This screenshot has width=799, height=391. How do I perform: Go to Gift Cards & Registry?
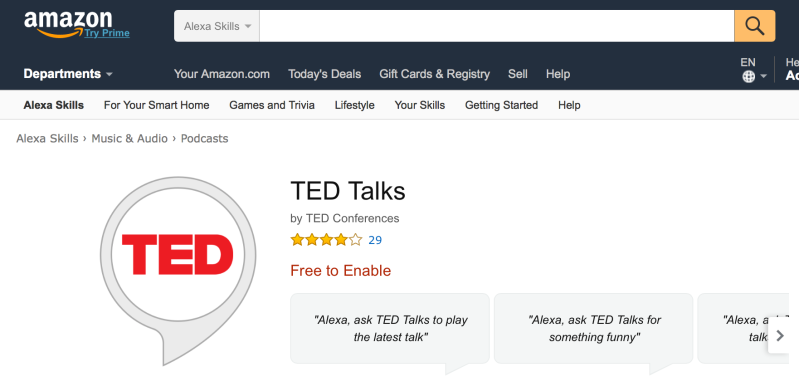pyautogui.click(x=434, y=74)
